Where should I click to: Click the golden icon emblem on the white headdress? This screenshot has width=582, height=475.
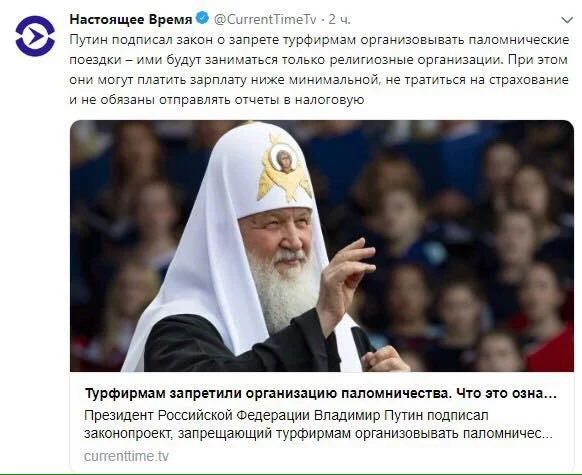point(285,167)
